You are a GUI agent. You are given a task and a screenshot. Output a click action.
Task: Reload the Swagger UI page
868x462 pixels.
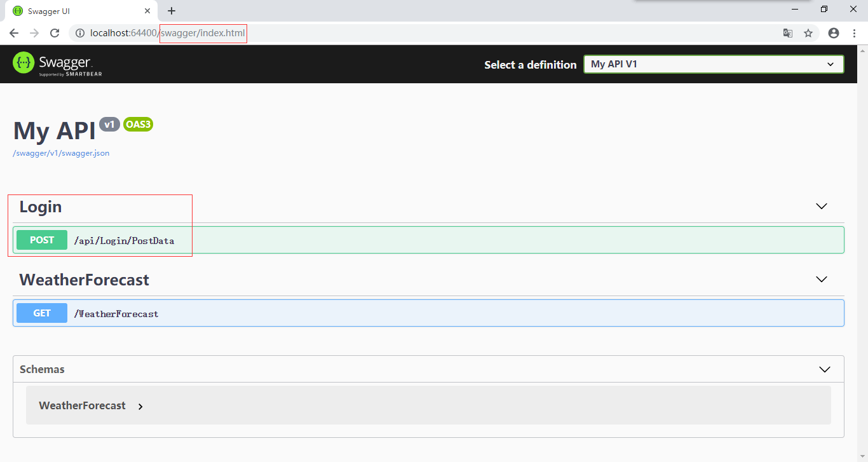click(x=55, y=33)
